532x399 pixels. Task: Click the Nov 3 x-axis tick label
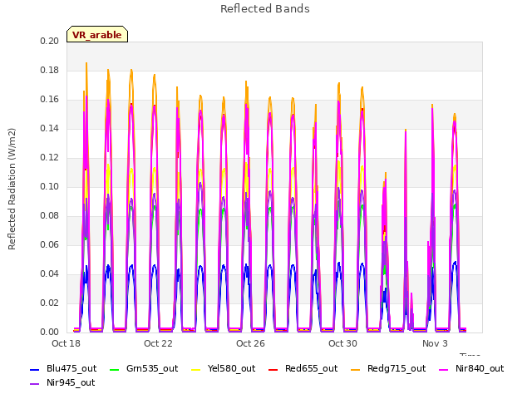pos(435,343)
